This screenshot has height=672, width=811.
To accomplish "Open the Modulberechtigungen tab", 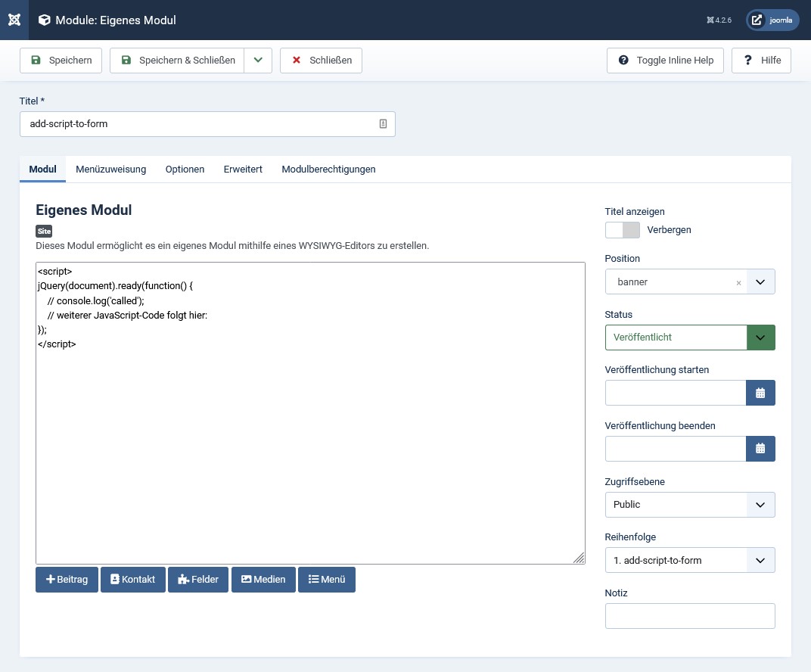I will point(328,170).
